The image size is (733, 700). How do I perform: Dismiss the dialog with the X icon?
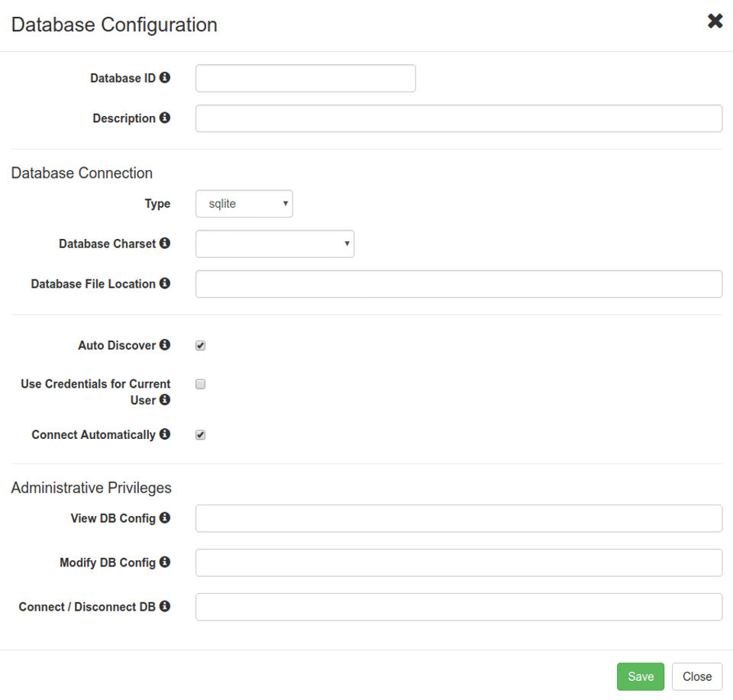715,21
